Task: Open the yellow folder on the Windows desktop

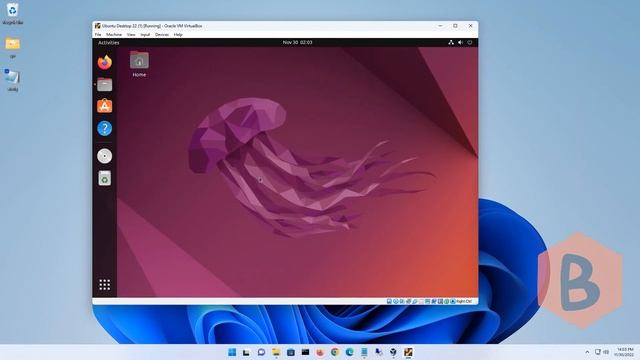Action: 13,47
